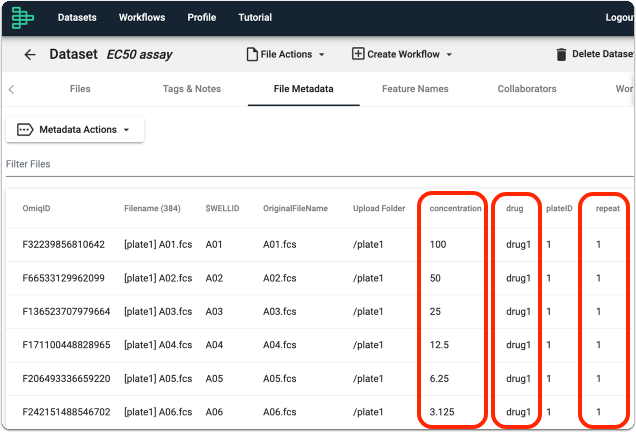The height and width of the screenshot is (432, 636).
Task: Click filename [plate1] A06.fcs
Action: pos(158,412)
